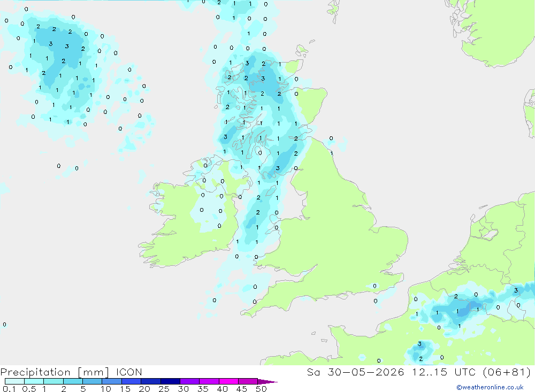Click the legend label "50"

[262, 389]
